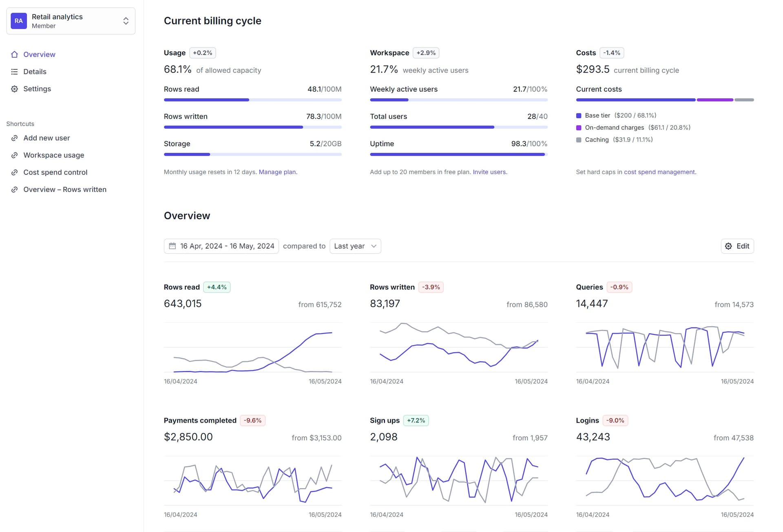This screenshot has width=783, height=532.
Task: Click the Rows written progress bar
Action: (252, 127)
